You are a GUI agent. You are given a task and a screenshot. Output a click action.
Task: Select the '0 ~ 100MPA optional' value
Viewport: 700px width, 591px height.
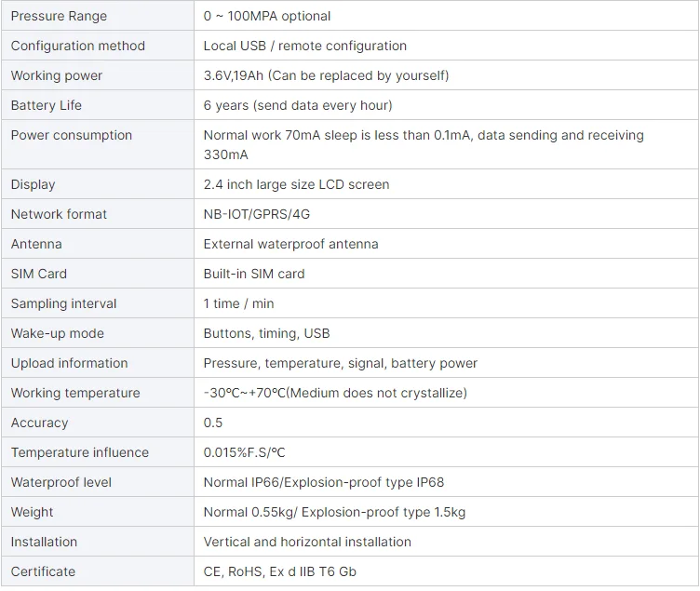tap(267, 16)
